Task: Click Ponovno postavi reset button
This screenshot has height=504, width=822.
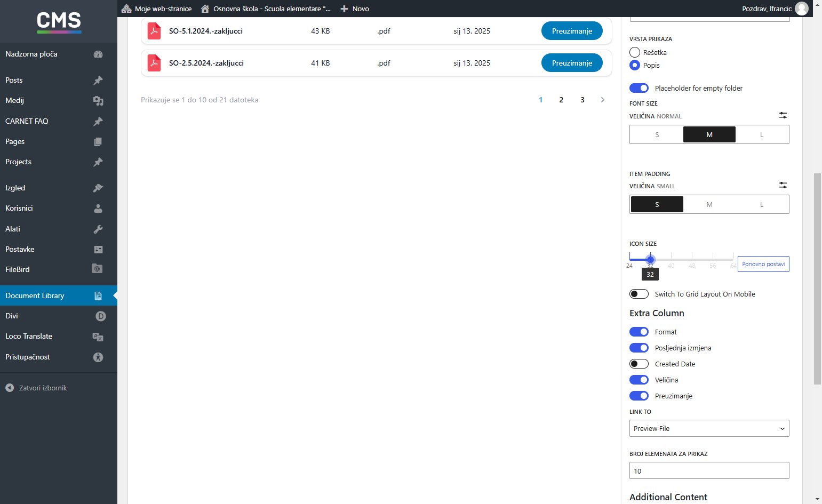Action: coord(763,264)
